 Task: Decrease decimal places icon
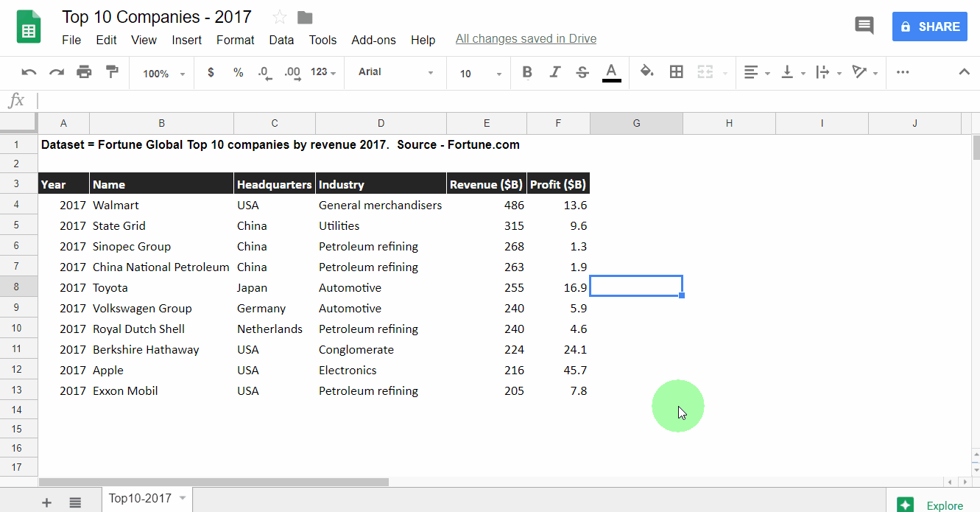click(x=265, y=72)
